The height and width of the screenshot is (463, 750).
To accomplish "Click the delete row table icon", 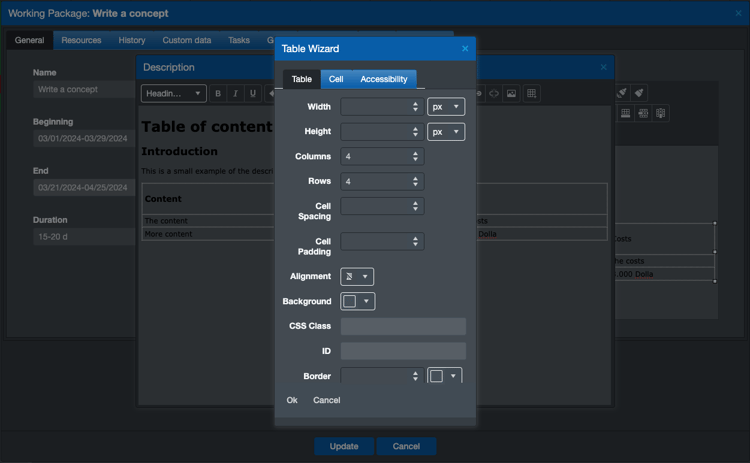I will [x=643, y=113].
